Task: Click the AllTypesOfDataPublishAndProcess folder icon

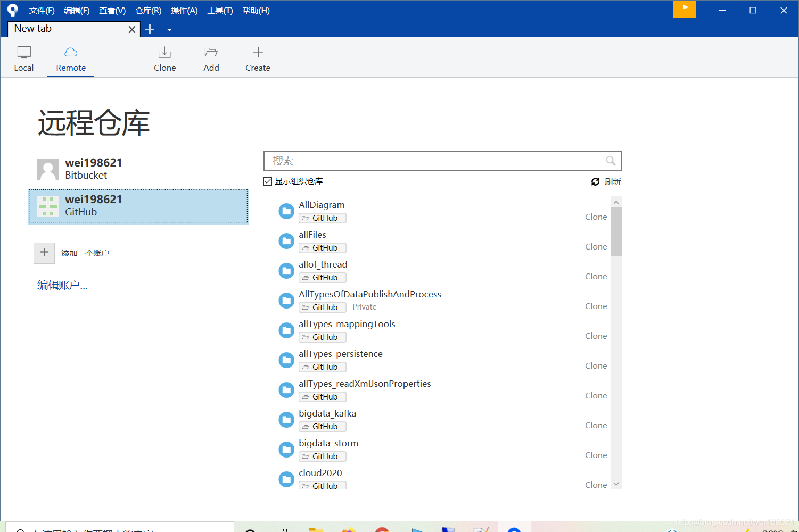Action: coord(286,301)
